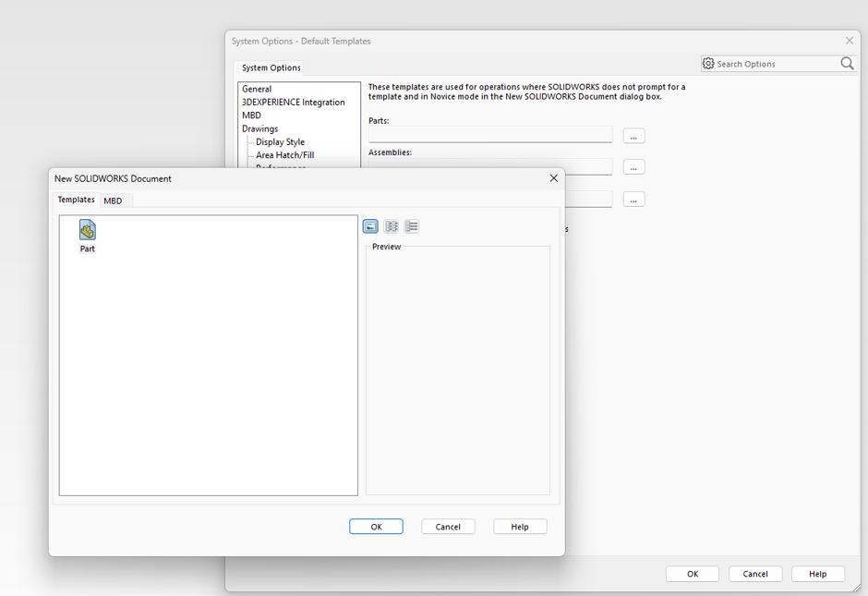Select MBD in System Options tree
Viewport: 868px width, 596px height.
click(251, 116)
